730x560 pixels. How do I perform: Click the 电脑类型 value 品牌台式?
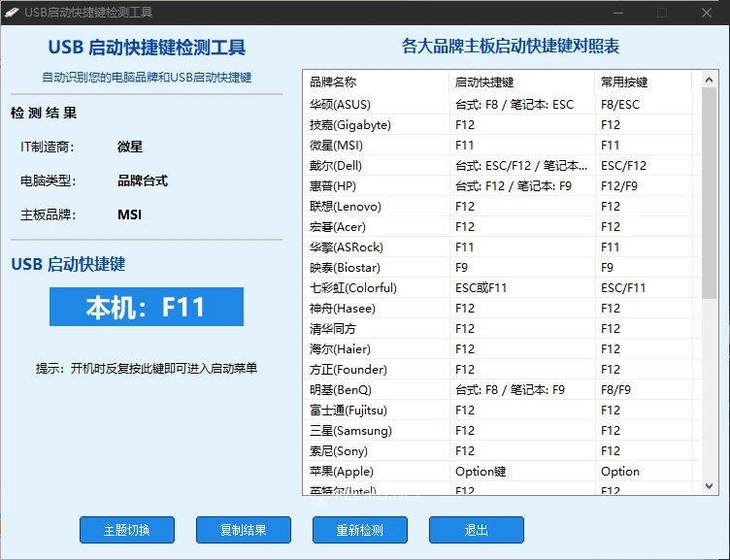[x=143, y=181]
